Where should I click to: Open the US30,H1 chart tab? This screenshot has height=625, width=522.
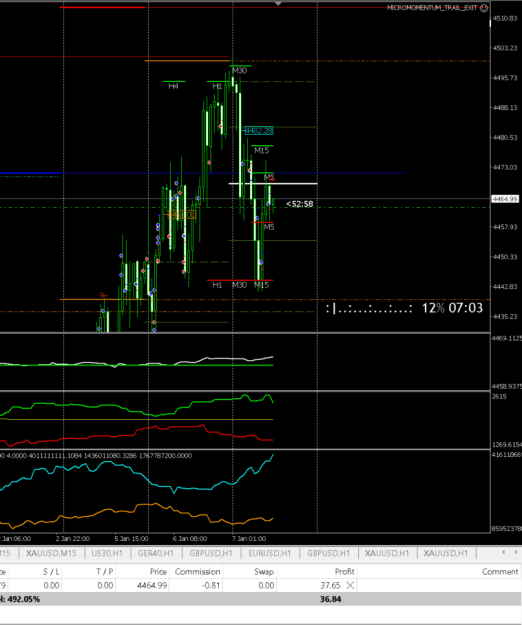107,553
